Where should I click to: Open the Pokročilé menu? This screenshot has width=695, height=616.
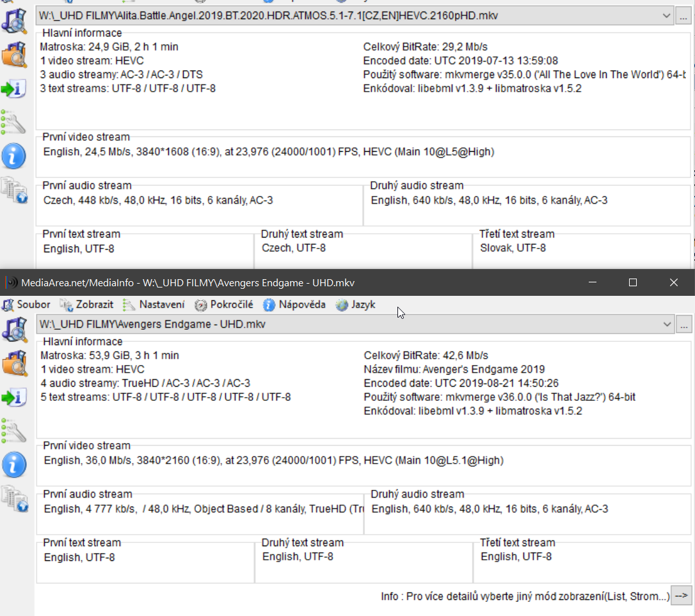(x=224, y=305)
